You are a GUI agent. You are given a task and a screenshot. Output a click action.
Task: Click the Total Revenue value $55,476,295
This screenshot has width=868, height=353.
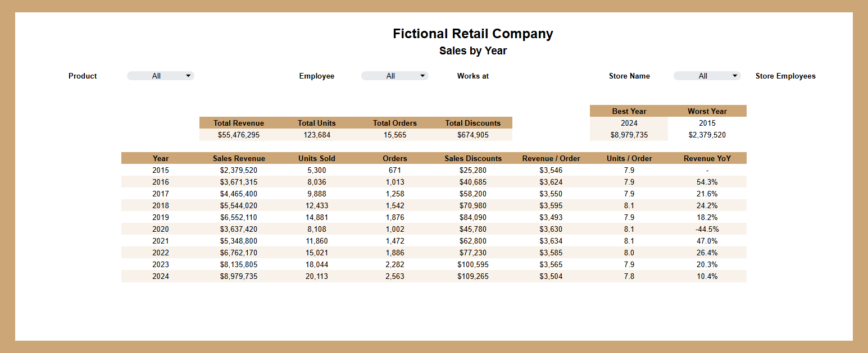point(239,135)
